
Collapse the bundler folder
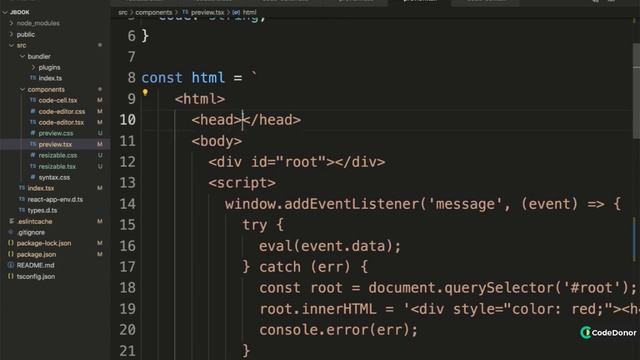pos(22,56)
